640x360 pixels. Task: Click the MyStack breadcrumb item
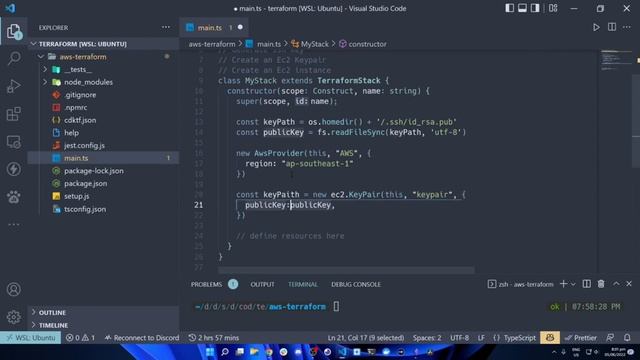tap(310, 44)
